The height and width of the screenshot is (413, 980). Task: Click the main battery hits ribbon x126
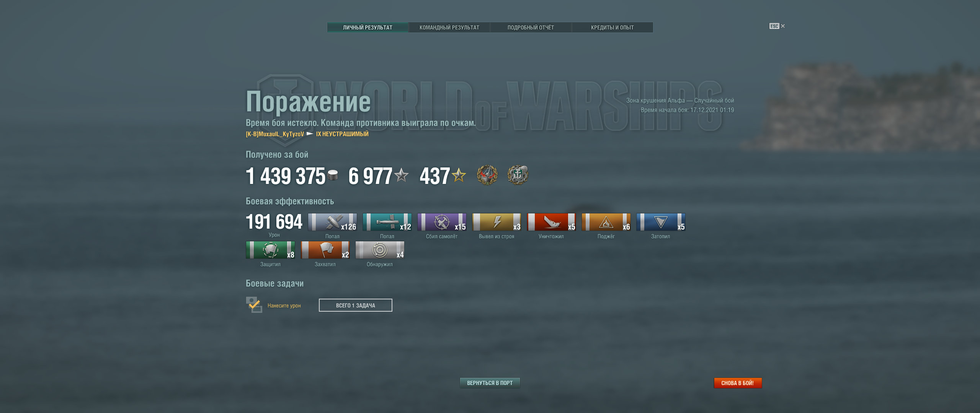(x=332, y=222)
